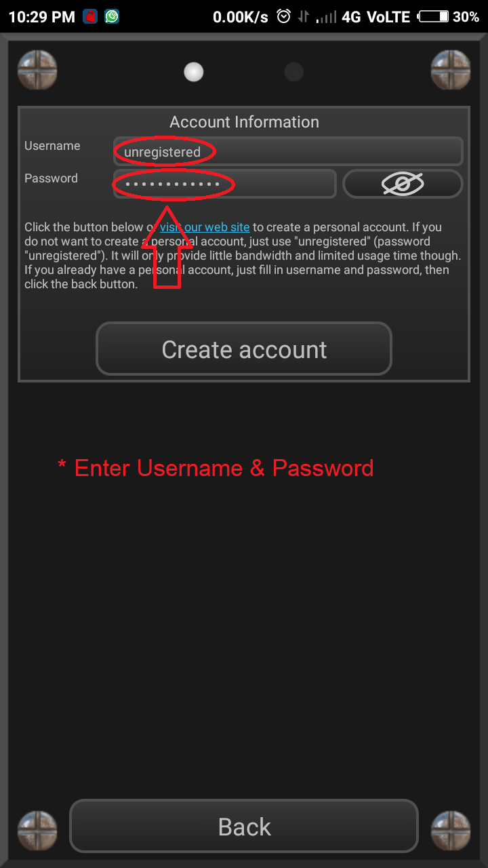Tap the data transfer arrows status icon
The image size is (488, 868).
point(304,17)
